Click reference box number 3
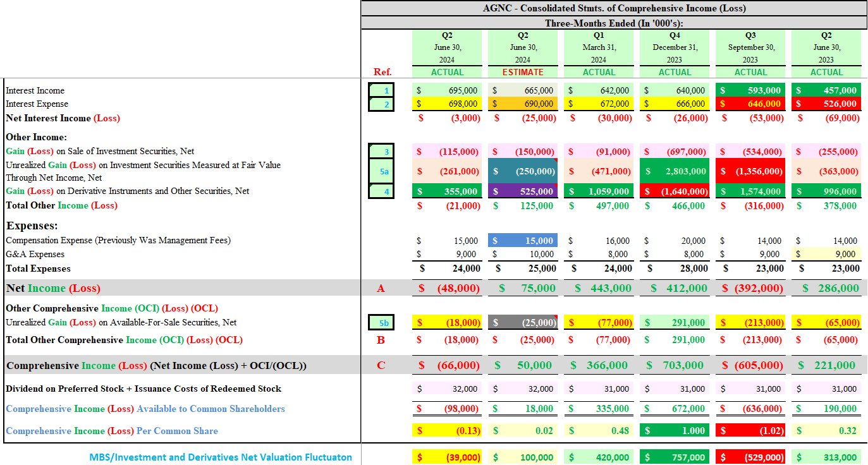Screen dimensions: 868x465 (x=381, y=152)
